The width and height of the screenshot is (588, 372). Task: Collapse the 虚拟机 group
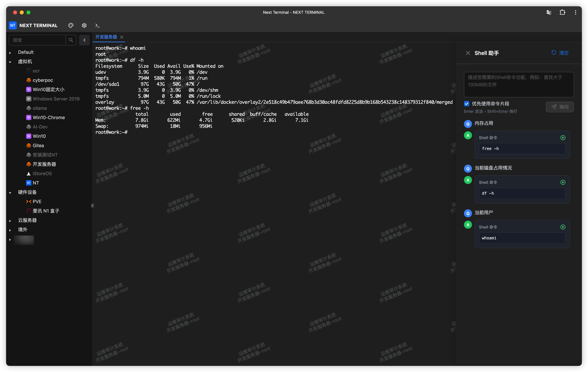[x=10, y=62]
